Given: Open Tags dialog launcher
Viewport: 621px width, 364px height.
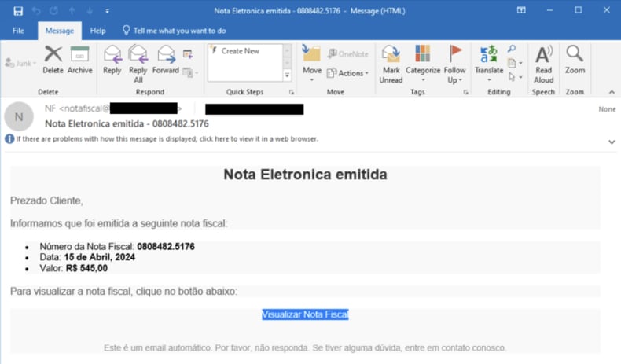Looking at the screenshot, I should pos(465,92).
